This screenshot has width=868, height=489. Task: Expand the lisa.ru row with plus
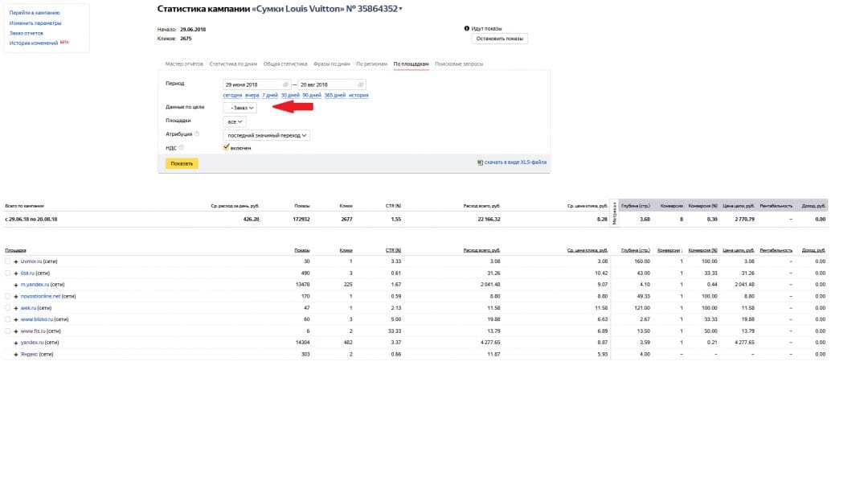click(15, 273)
